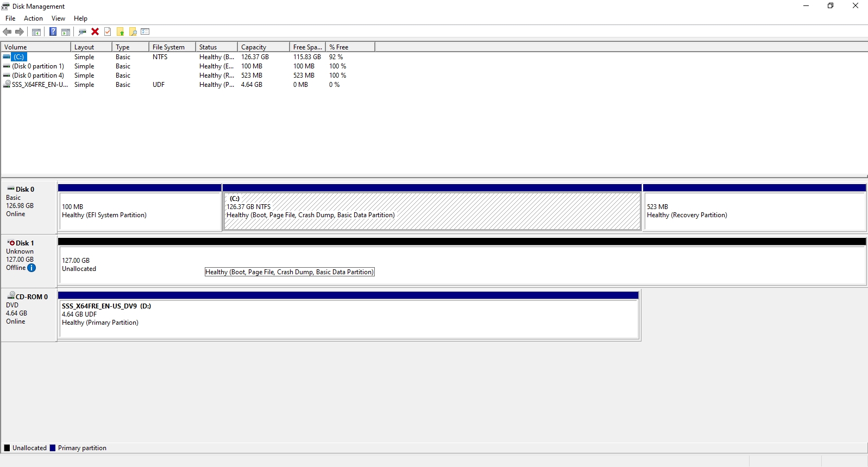Click the Healthy (B... status cell
Screen dimensions: 868x467
(x=217, y=57)
